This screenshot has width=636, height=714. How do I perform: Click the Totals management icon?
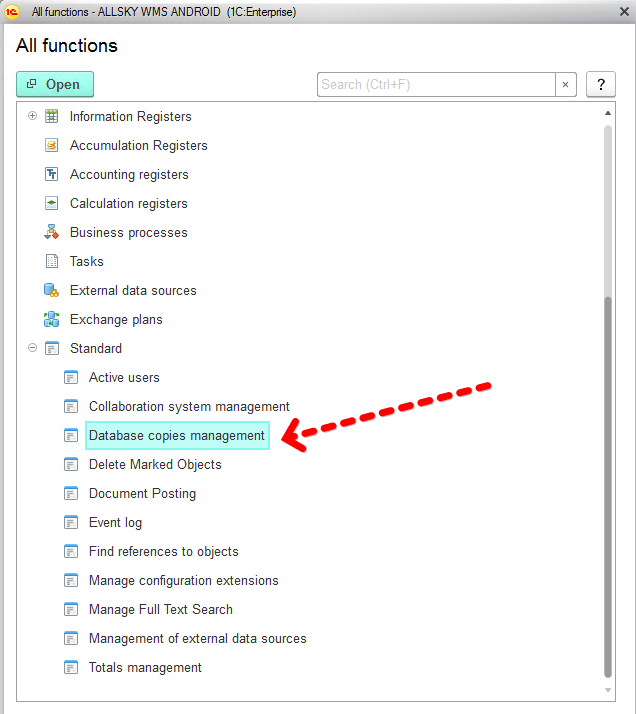coord(71,668)
